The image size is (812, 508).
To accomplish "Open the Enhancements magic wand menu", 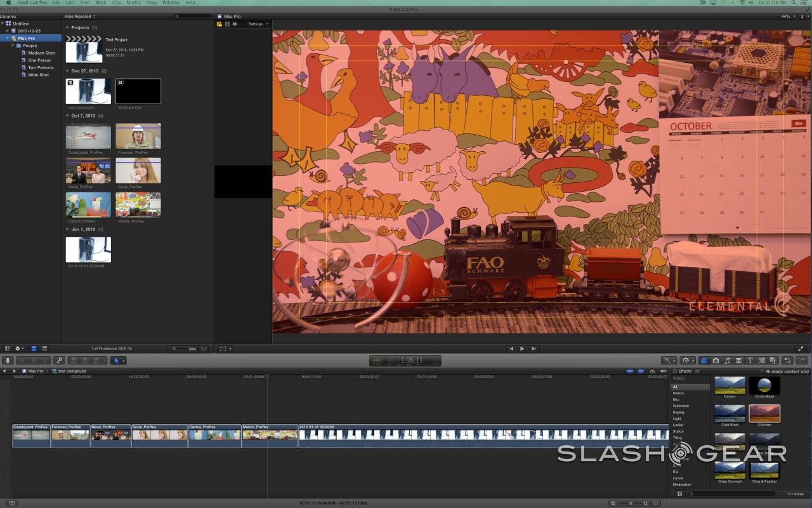I will point(669,361).
